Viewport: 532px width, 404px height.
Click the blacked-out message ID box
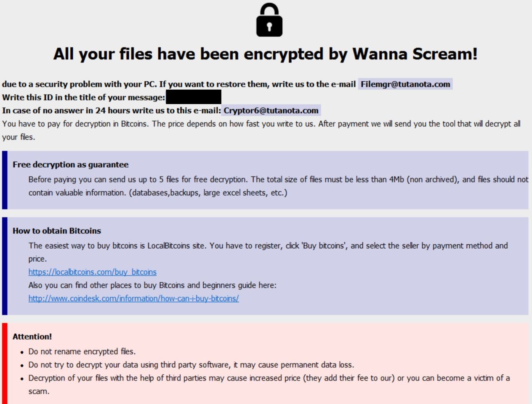[194, 97]
